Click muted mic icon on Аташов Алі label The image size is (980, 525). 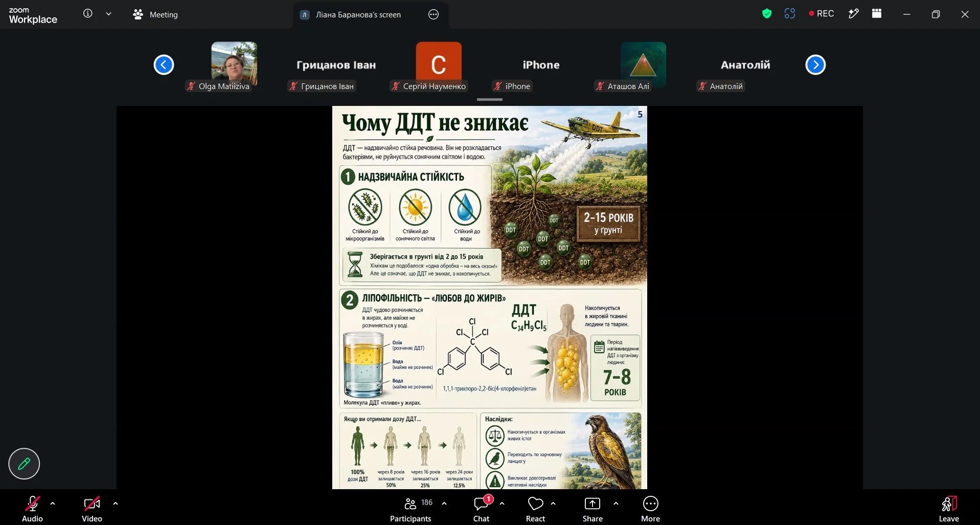[600, 86]
